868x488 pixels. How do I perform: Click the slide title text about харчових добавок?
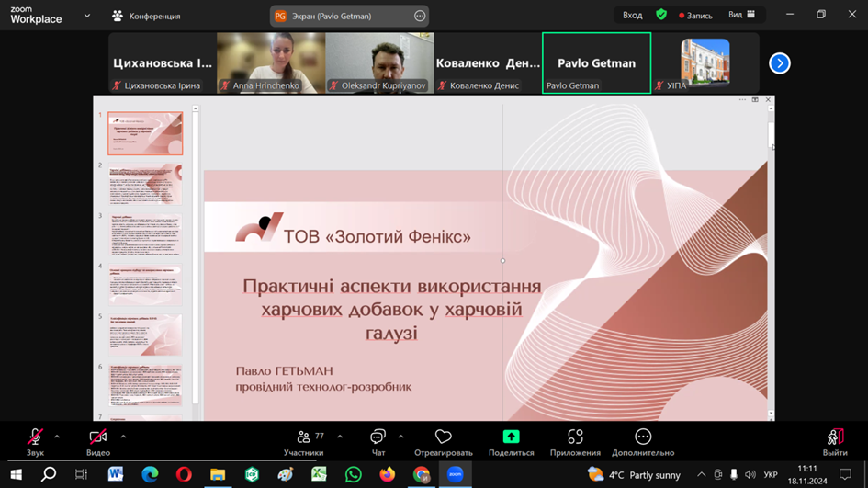(391, 309)
